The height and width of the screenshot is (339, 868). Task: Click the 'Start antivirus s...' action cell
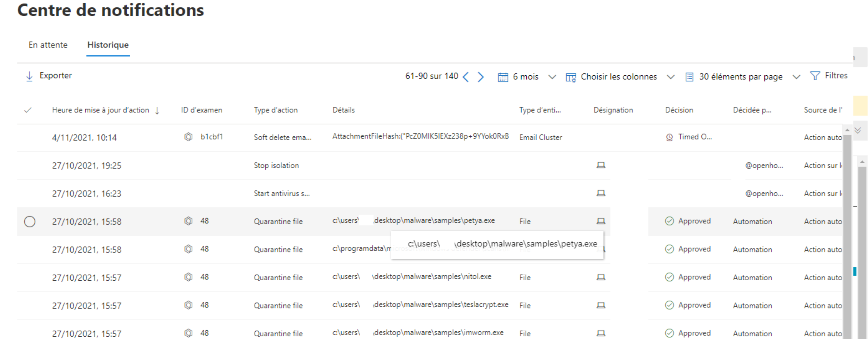282,194
